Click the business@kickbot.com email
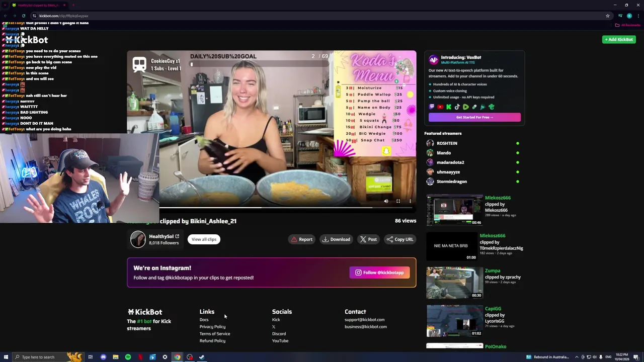 pos(366,327)
